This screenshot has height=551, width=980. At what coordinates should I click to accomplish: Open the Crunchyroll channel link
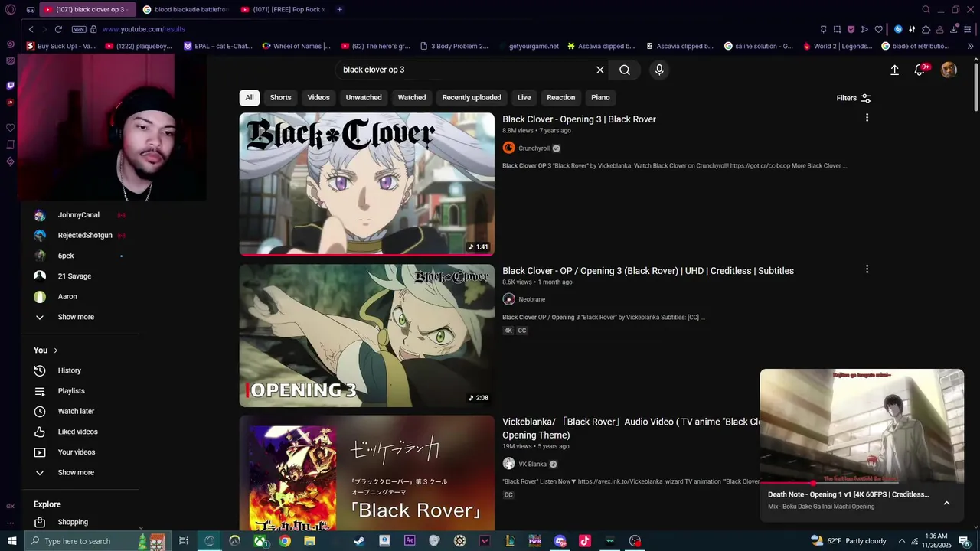click(x=534, y=148)
